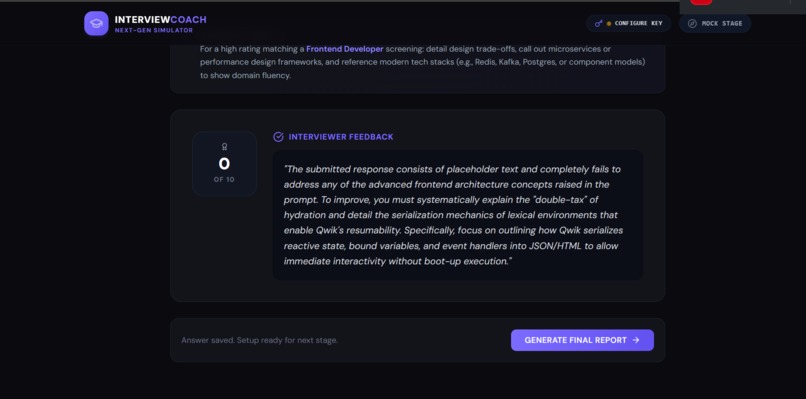The image size is (806, 399).
Task: Open the Mock Stage button
Action: click(x=715, y=24)
